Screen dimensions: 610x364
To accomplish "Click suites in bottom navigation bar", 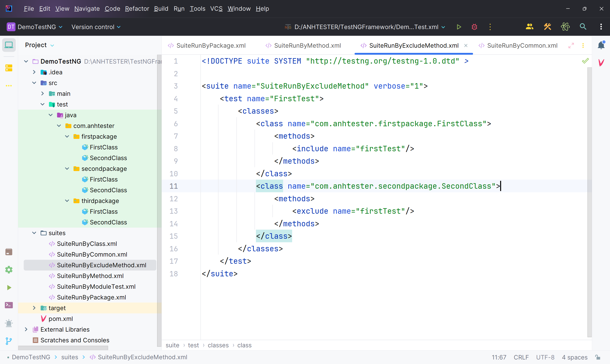I will tap(70, 357).
